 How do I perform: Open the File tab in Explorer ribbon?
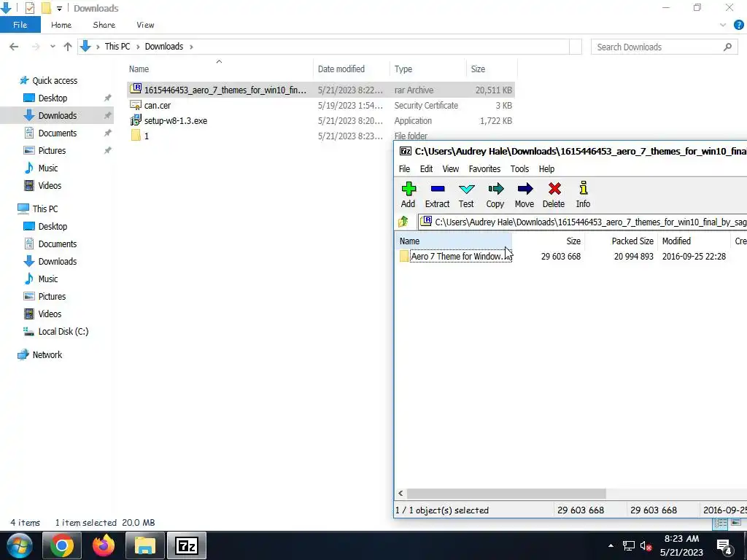20,25
